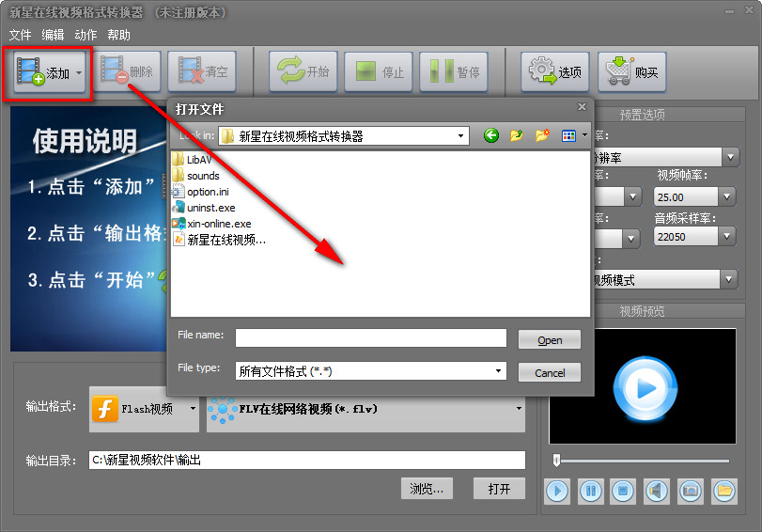This screenshot has width=762, height=532.
Task: Click the Cancel button in file dialog
Action: pyautogui.click(x=550, y=372)
